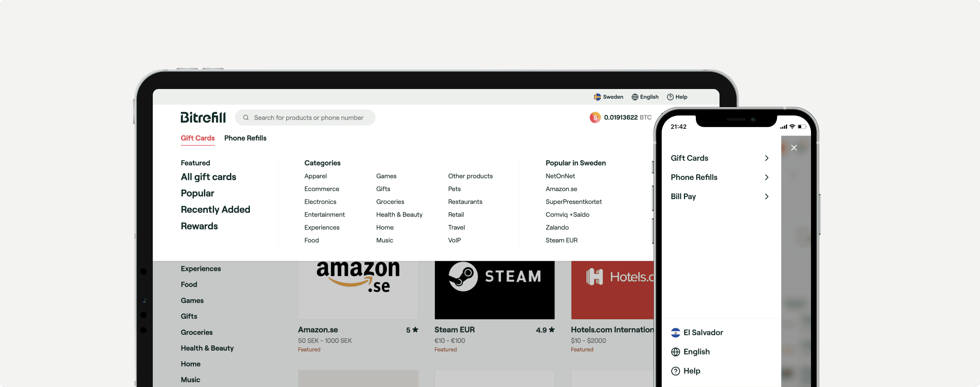This screenshot has height=387, width=980.
Task: Click the star next to Steam EUR rating
Action: pyautogui.click(x=552, y=330)
